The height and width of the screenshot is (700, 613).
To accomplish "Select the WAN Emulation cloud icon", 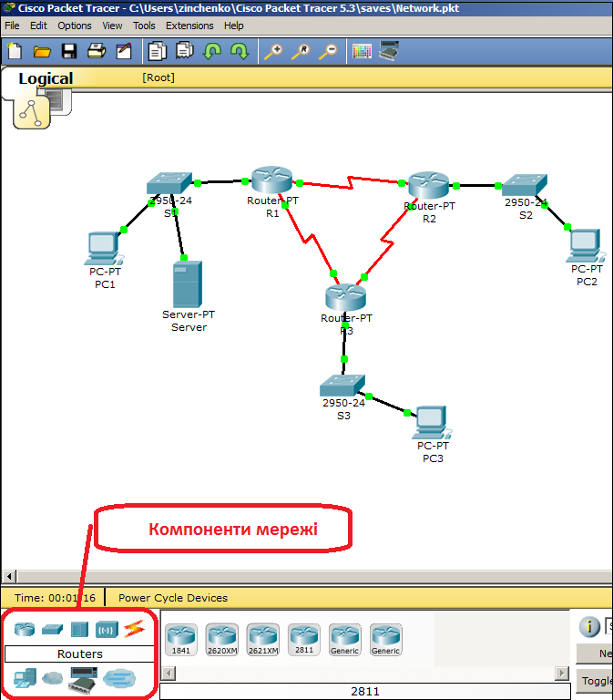I will click(53, 678).
